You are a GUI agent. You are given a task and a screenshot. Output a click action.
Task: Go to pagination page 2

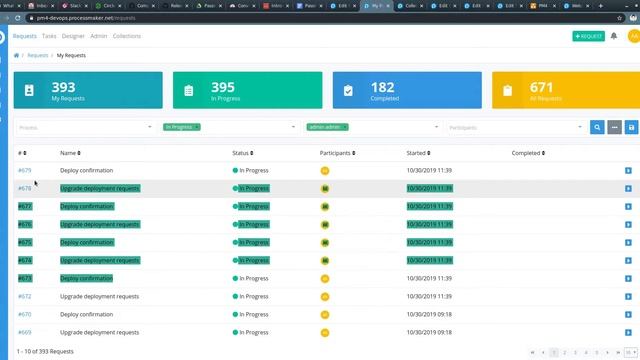point(564,352)
